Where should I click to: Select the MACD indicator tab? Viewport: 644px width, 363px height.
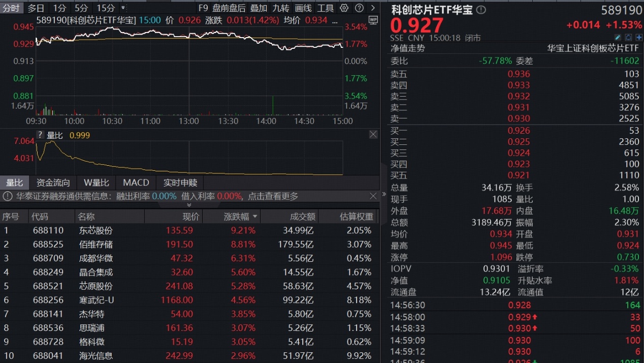pyautogui.click(x=136, y=183)
